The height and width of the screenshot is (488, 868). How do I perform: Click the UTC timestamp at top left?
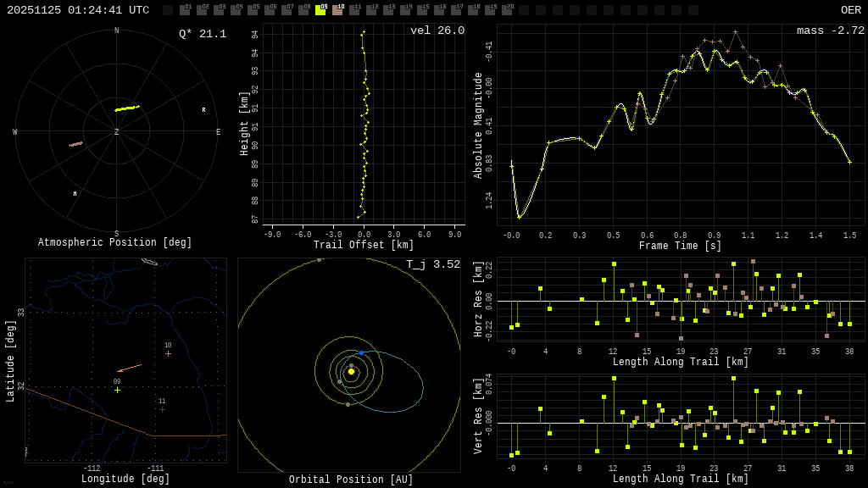[78, 10]
